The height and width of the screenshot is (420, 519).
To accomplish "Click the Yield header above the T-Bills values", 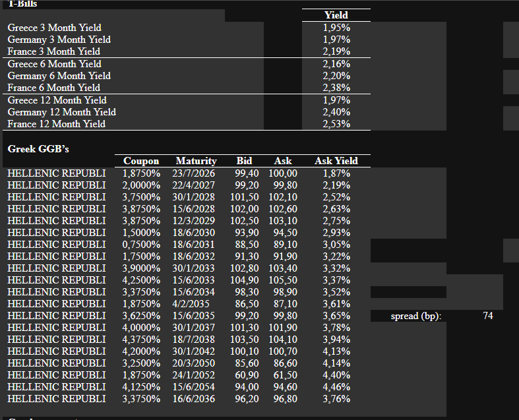I will [x=336, y=15].
